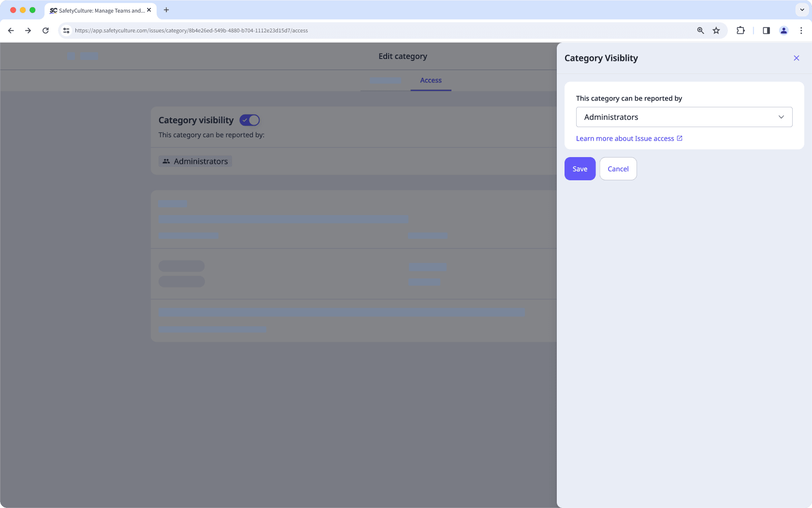The width and height of the screenshot is (812, 508).
Task: Toggle the side panel icon in browser toolbar
Action: point(766,30)
